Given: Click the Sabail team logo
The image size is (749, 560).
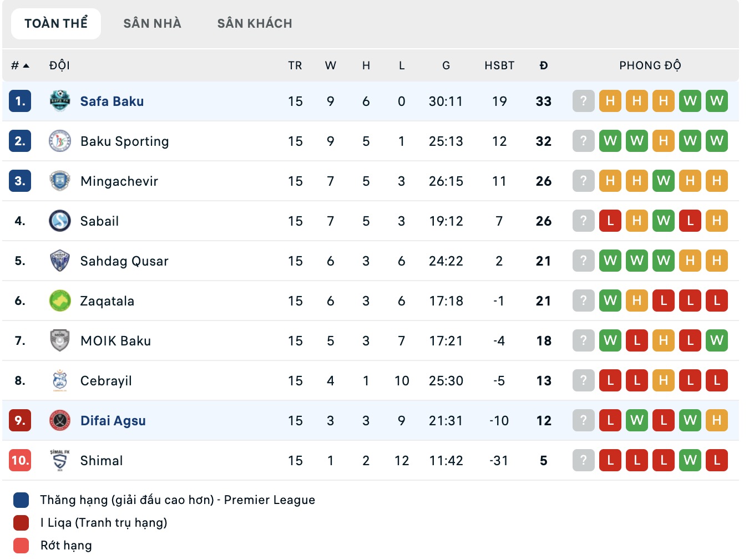Looking at the screenshot, I should (x=59, y=221).
